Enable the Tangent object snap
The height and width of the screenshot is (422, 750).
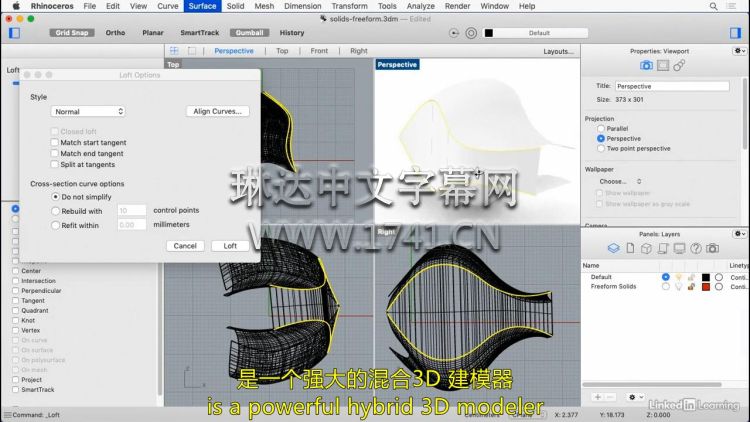point(16,300)
